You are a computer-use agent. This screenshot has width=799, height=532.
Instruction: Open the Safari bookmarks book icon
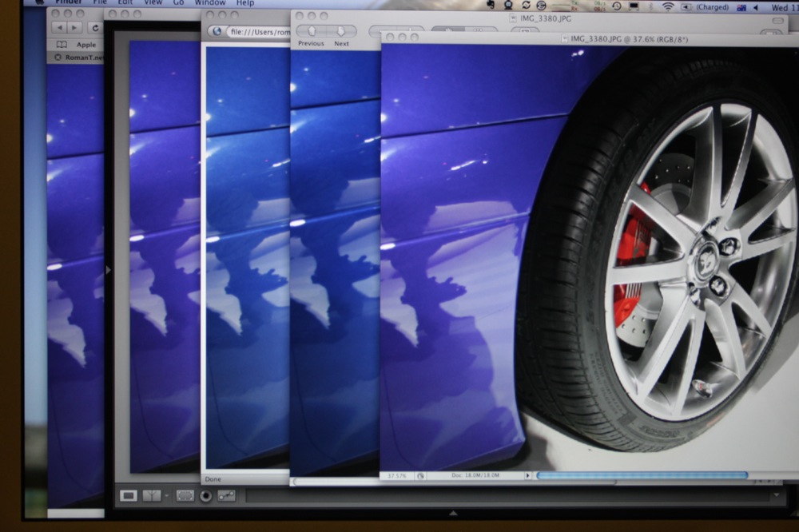tap(62, 45)
